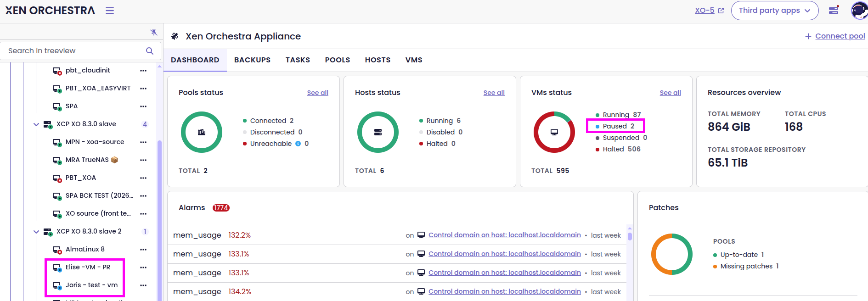The height and width of the screenshot is (301, 868).
Task: Click the pin icon above treeview search
Action: (153, 32)
